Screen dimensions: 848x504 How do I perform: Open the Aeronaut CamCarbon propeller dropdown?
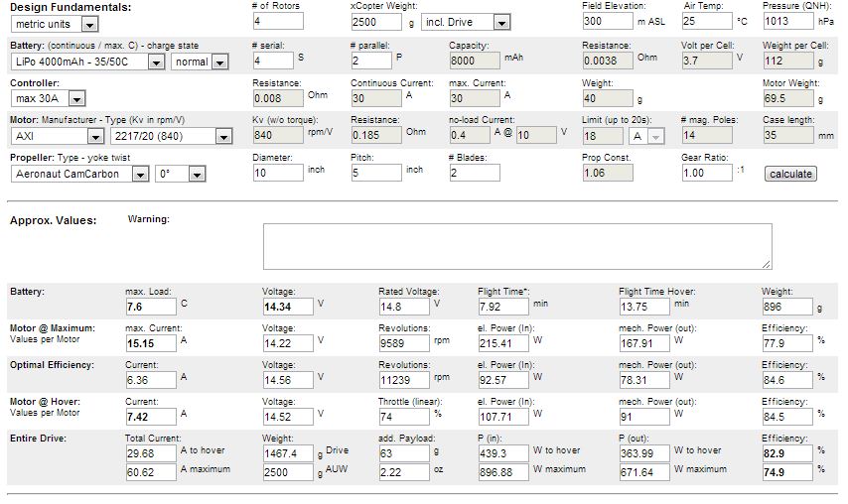click(x=79, y=174)
